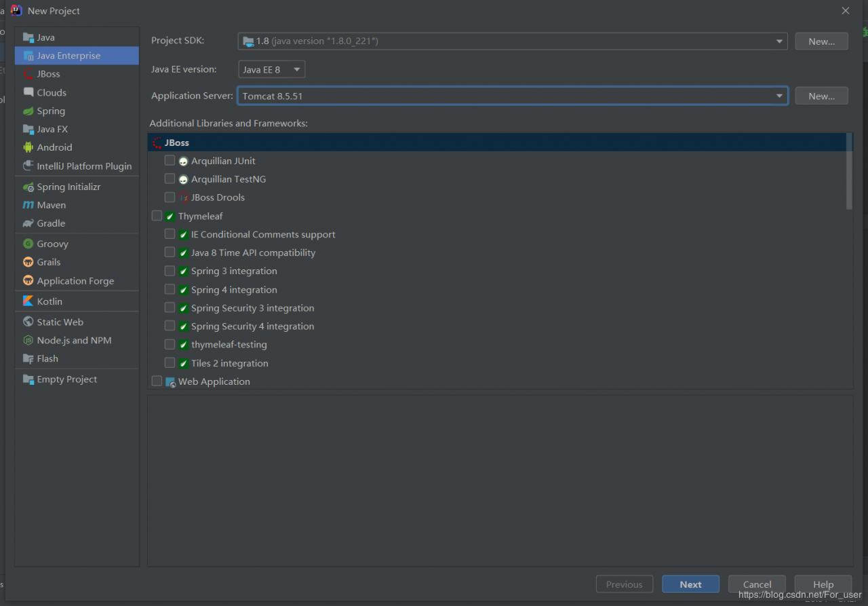Tick the Thymeleaf checkbox
This screenshot has width=868, height=606.
[x=157, y=216]
